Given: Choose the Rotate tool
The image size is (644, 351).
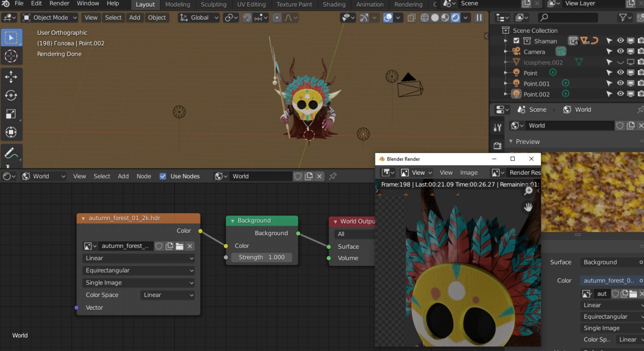Looking at the screenshot, I should point(11,95).
